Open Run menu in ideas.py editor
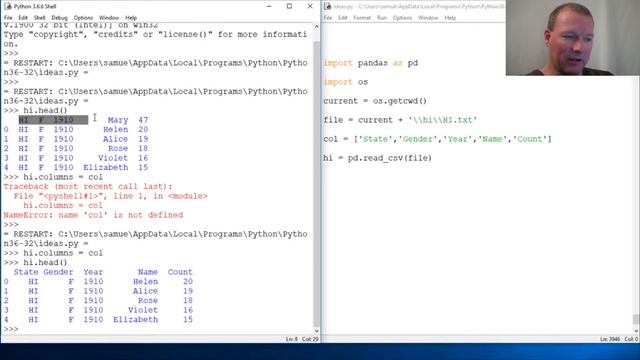640x360 pixels. (382, 18)
